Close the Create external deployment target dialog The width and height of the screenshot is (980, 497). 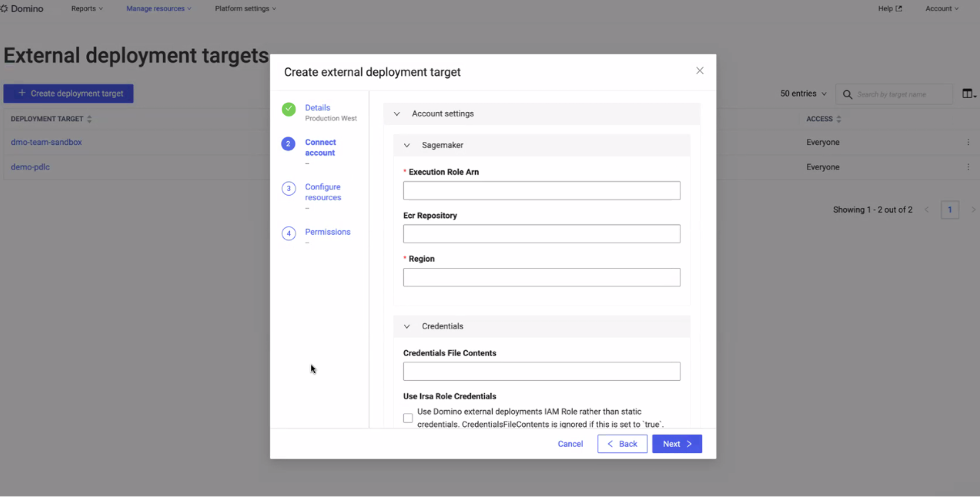coord(700,71)
